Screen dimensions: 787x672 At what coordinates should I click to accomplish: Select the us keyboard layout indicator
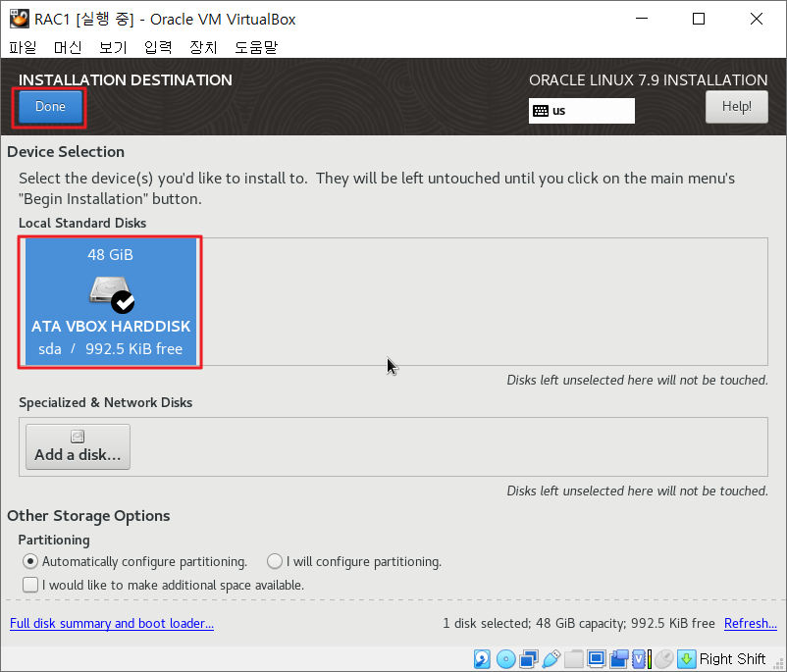pos(581,111)
